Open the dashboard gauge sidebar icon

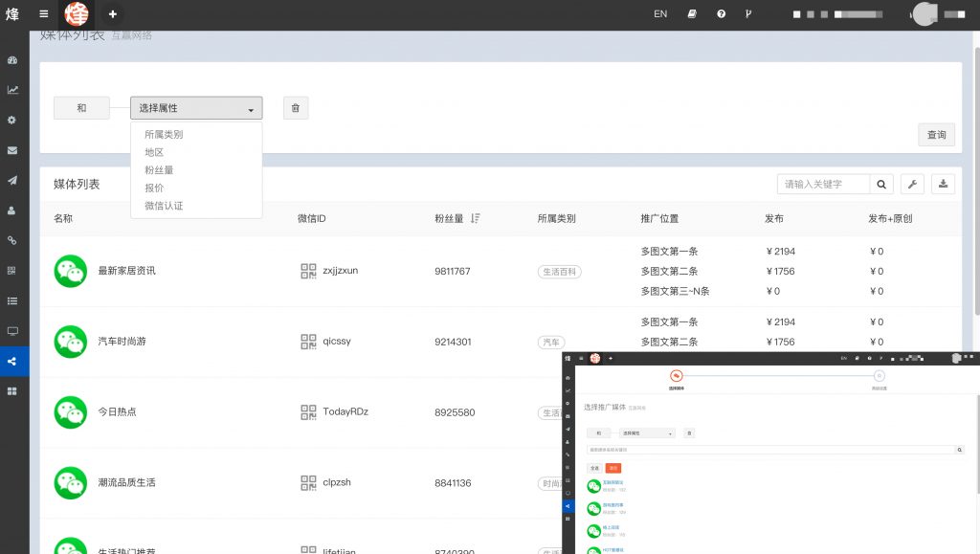pos(11,60)
